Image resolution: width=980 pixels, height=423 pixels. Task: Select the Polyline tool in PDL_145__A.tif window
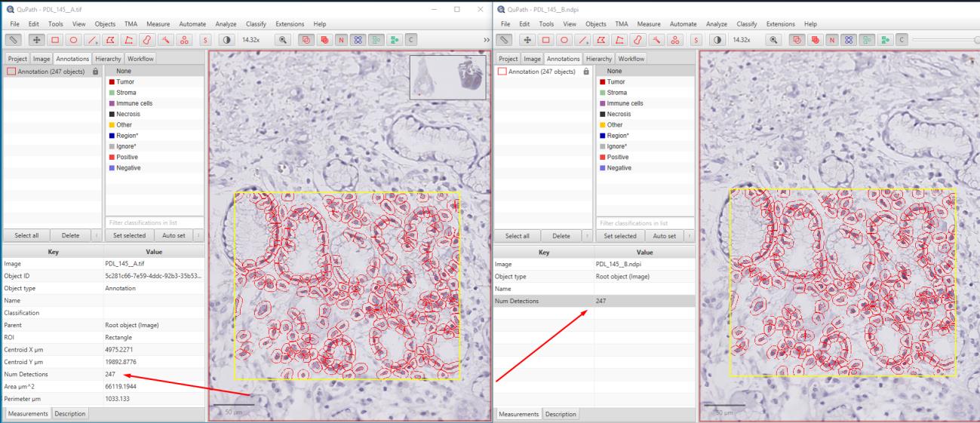click(x=129, y=38)
